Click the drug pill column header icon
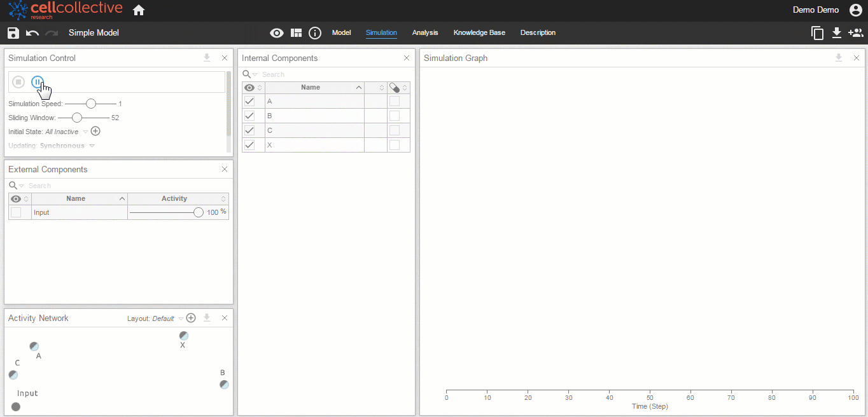The image size is (868, 417). pos(395,88)
